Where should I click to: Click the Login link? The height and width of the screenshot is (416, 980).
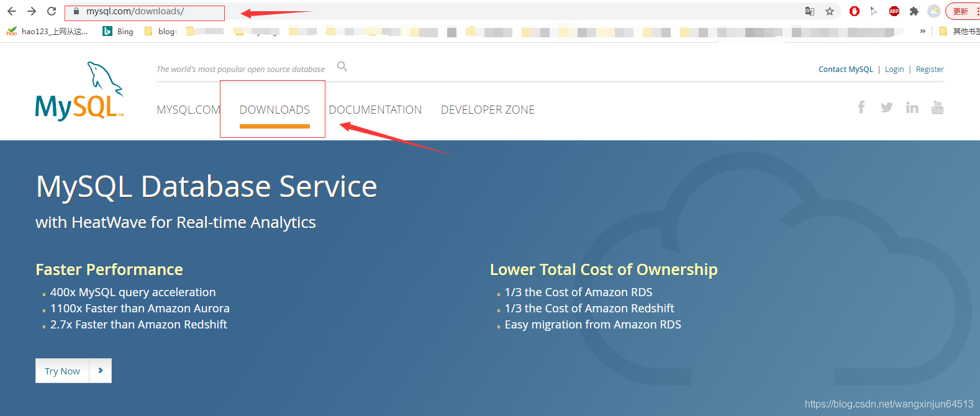click(x=894, y=70)
